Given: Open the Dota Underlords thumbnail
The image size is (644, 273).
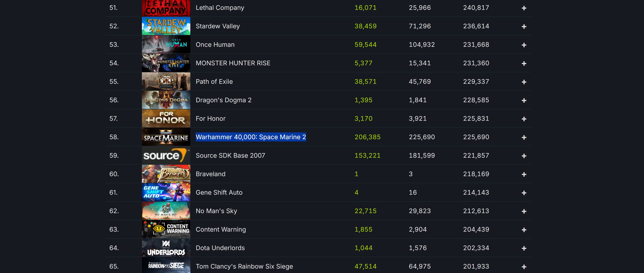Looking at the screenshot, I should [x=166, y=248].
